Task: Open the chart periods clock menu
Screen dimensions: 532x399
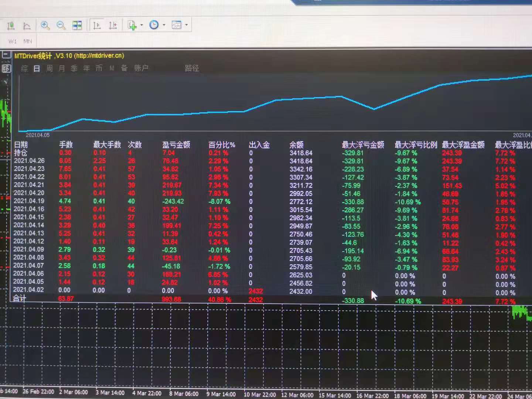Action: [x=154, y=25]
